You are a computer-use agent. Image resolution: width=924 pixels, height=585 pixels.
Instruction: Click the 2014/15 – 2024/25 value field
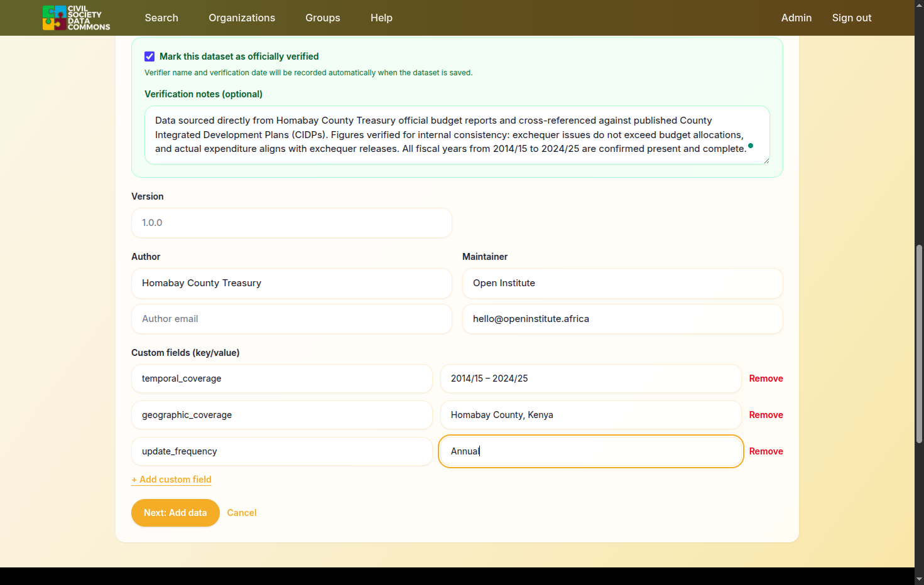click(591, 378)
